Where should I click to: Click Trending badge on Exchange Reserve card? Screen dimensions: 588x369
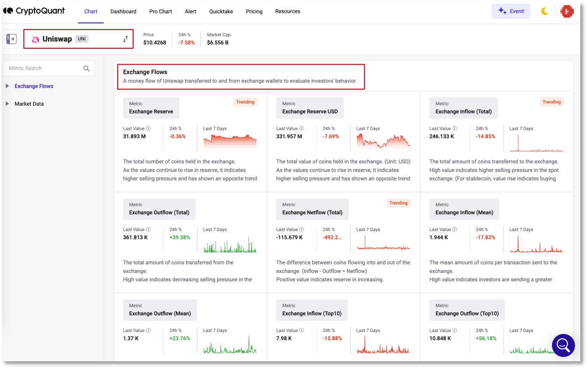tap(245, 102)
